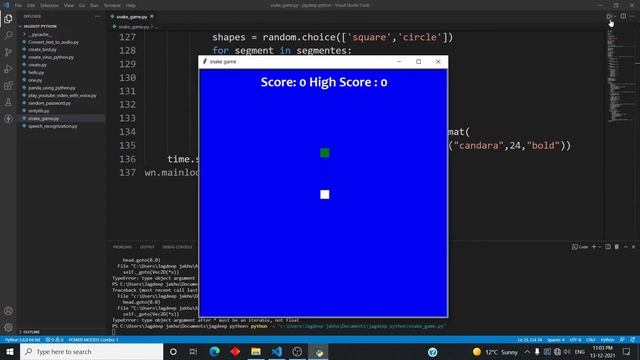640x360 pixels.
Task: Switch to the Problems panel tab
Action: coord(122,247)
